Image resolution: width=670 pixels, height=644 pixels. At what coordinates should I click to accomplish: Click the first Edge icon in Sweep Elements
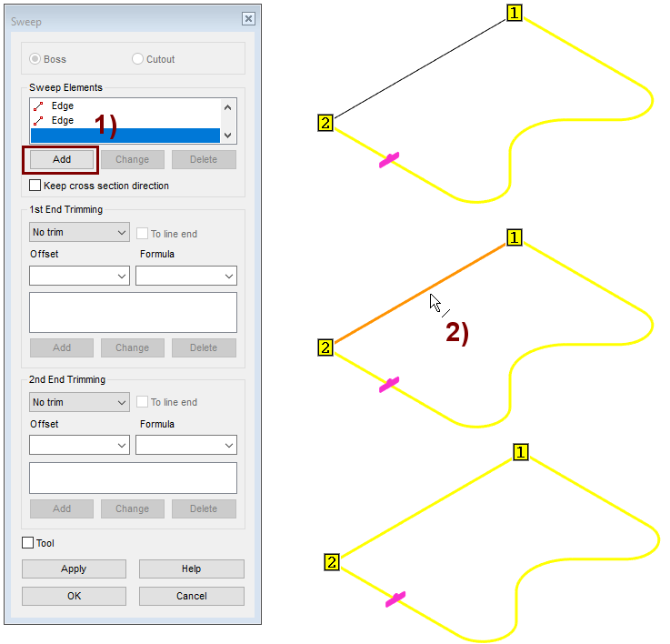pos(38,106)
